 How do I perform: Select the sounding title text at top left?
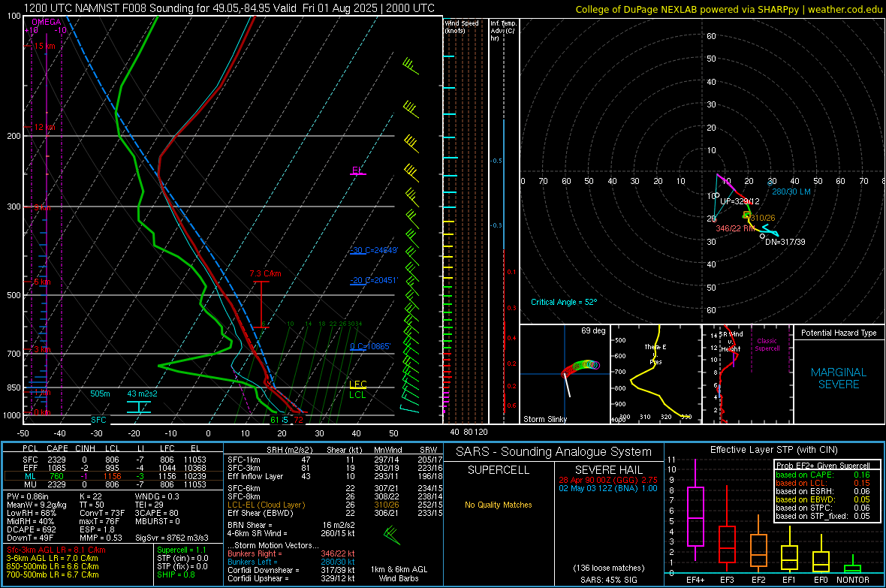tap(230, 8)
